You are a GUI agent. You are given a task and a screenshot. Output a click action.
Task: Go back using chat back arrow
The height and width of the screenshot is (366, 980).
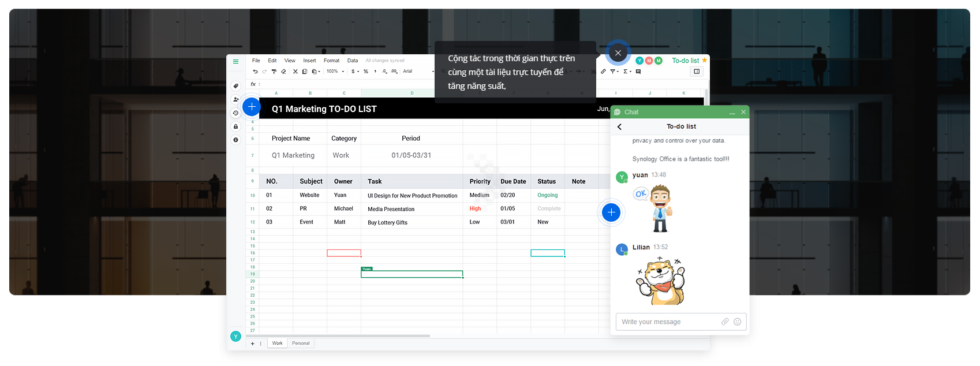click(620, 126)
